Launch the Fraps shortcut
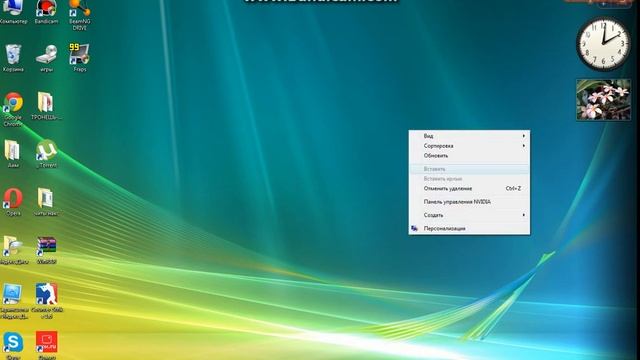640x360 pixels. coord(80,58)
